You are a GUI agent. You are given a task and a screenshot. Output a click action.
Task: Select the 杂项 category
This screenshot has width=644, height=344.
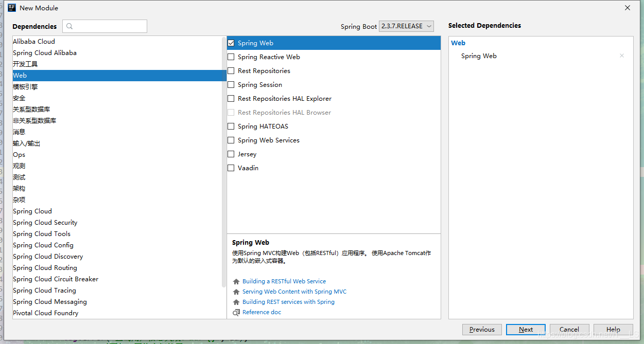tap(117, 200)
